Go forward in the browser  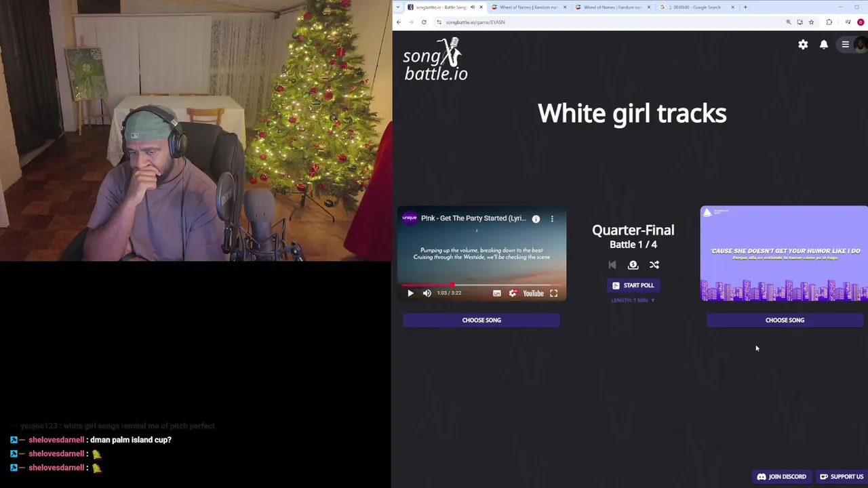411,22
